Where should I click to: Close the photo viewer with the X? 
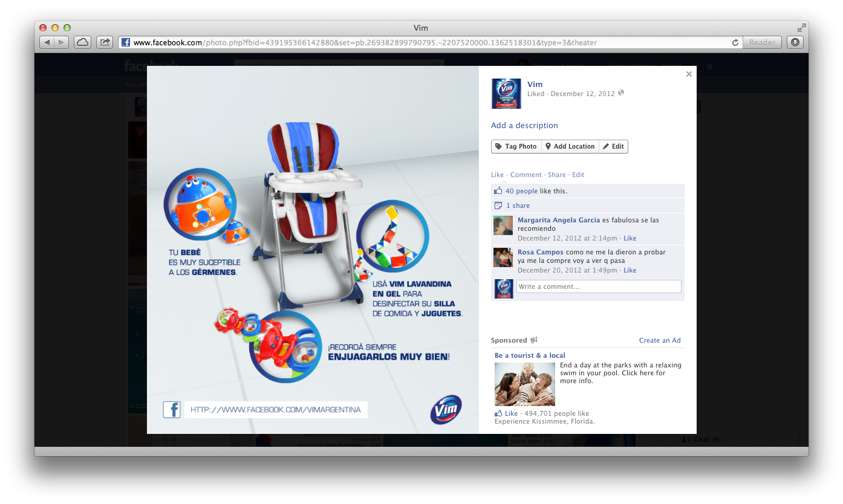tap(689, 74)
